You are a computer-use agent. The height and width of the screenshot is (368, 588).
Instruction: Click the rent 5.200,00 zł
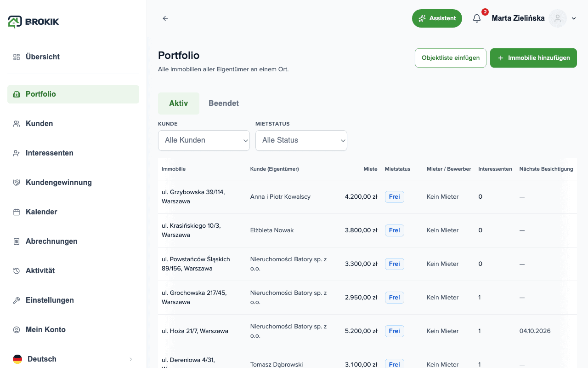pos(361,331)
